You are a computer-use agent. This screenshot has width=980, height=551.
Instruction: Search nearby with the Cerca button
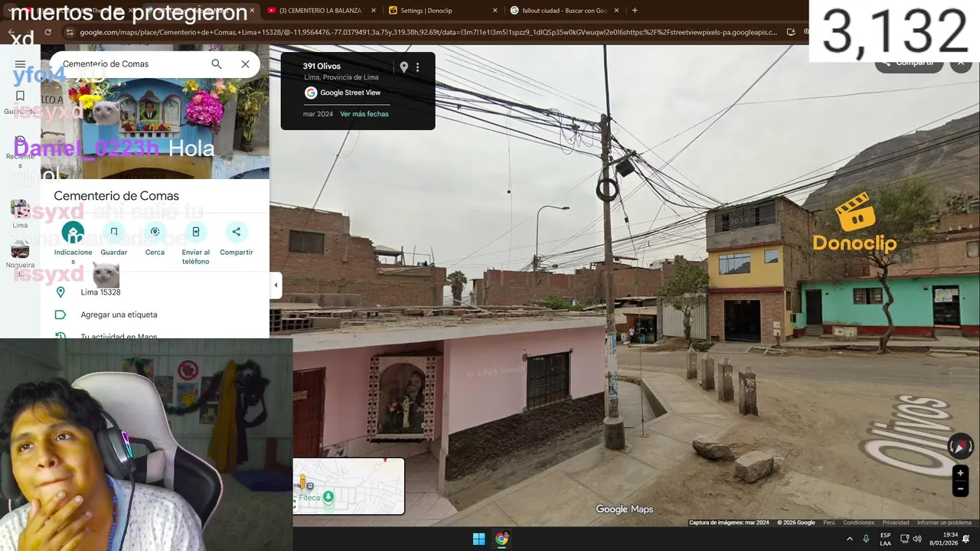pos(155,240)
